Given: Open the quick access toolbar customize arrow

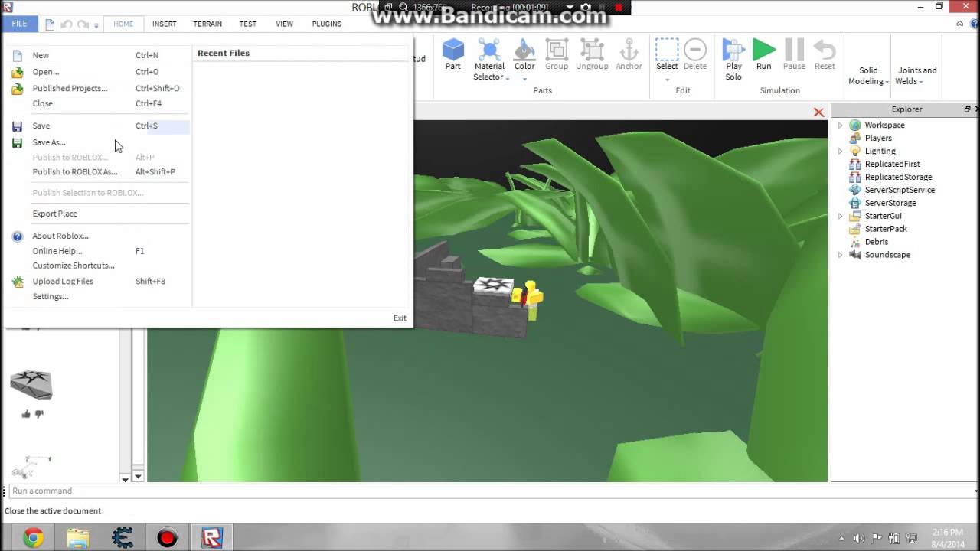Looking at the screenshot, I should 96,25.
